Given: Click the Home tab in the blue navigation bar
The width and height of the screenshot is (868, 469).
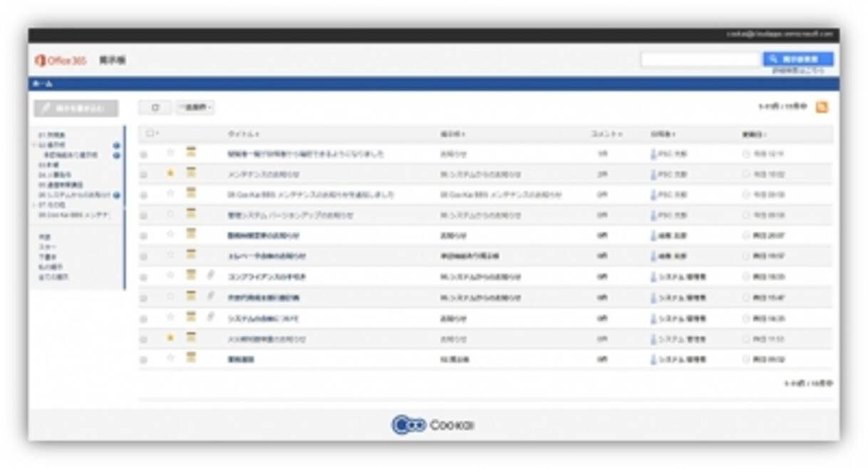Looking at the screenshot, I should click(43, 84).
